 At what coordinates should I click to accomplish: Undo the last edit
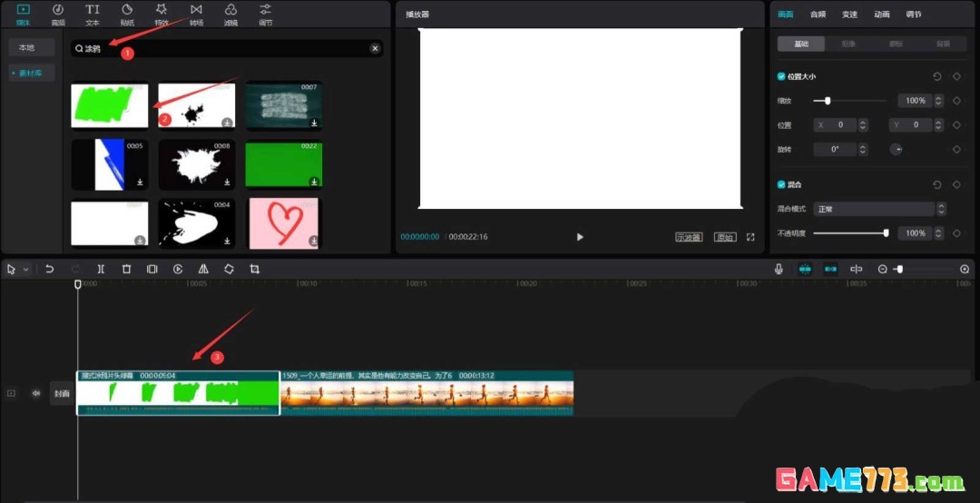50,270
